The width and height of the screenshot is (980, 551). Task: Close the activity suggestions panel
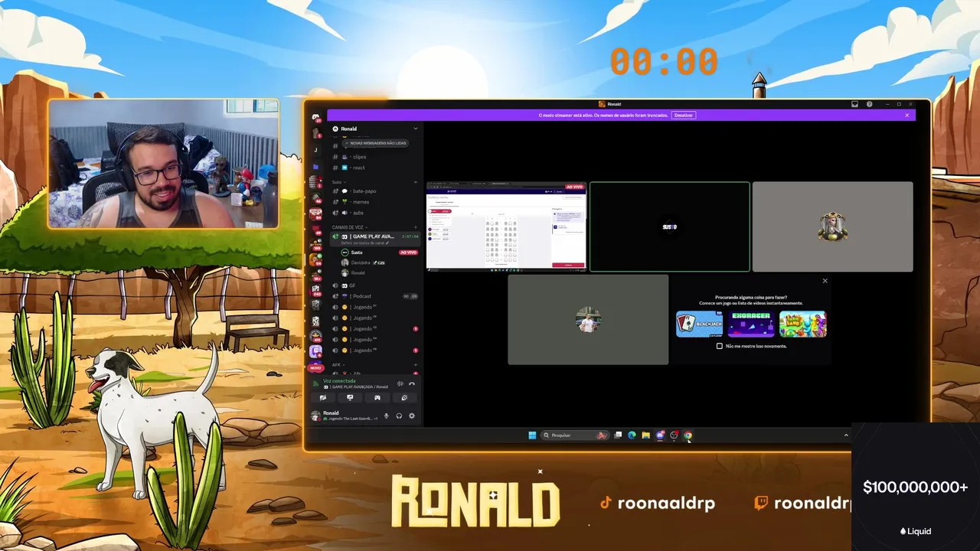click(x=825, y=281)
